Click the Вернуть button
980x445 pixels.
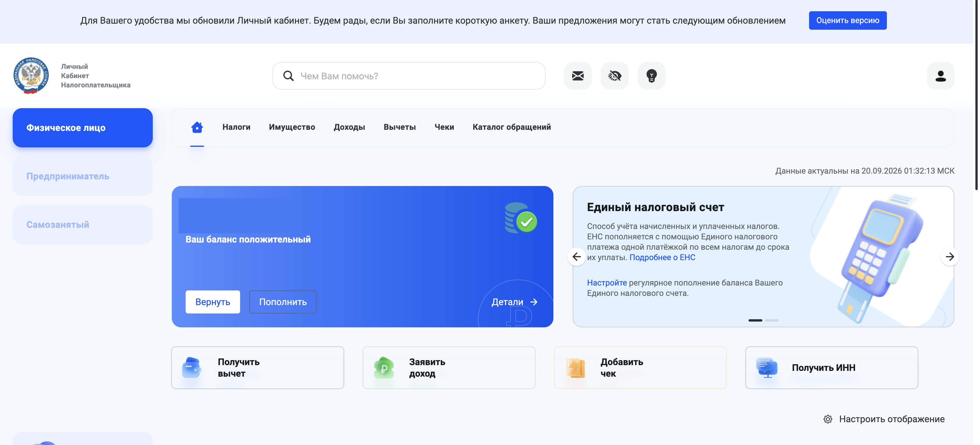click(x=213, y=302)
